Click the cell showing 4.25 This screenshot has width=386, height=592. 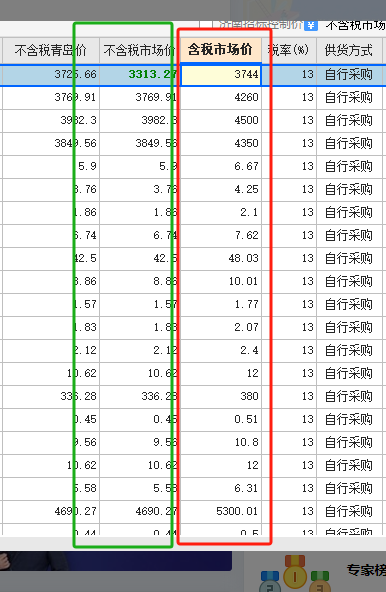pyautogui.click(x=221, y=190)
